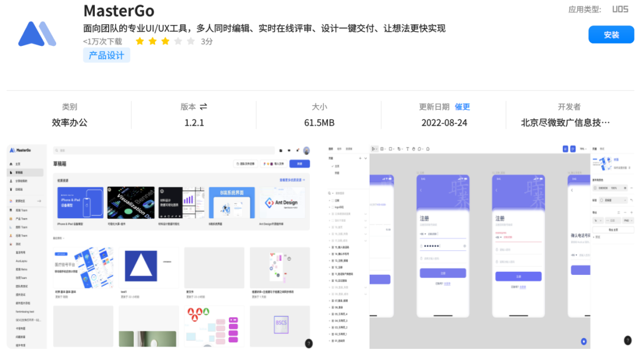644x356 pixels.
Task: Click the 效率办公 category value
Action: coord(69,123)
